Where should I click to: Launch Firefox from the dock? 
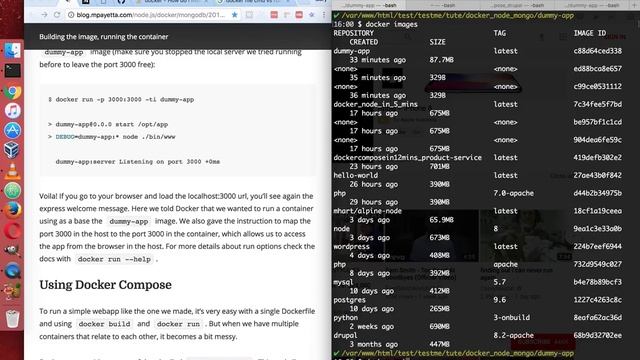(x=12, y=210)
